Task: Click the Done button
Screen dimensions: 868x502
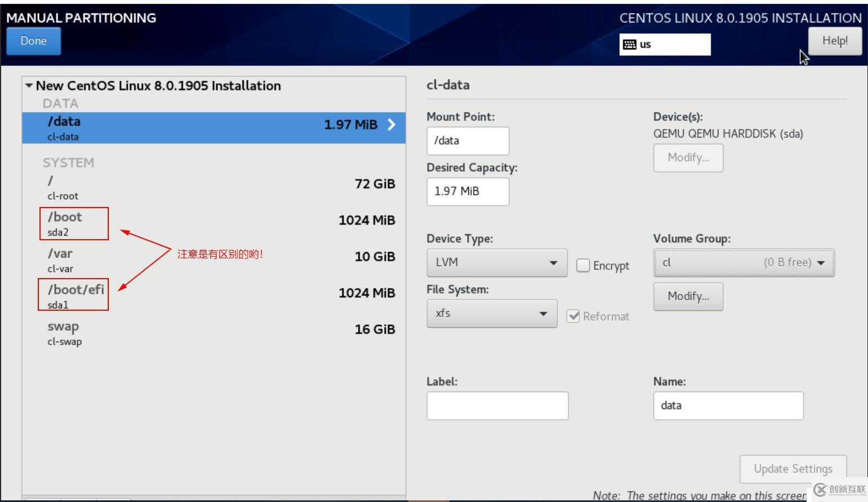Action: pos(33,41)
